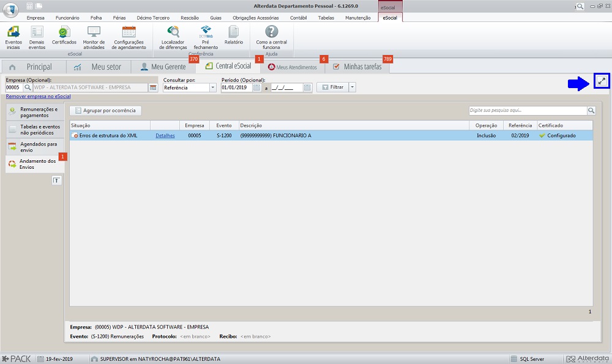Open Eventos iniciais in the ribbon
This screenshot has height=364, width=612.
coord(13,38)
